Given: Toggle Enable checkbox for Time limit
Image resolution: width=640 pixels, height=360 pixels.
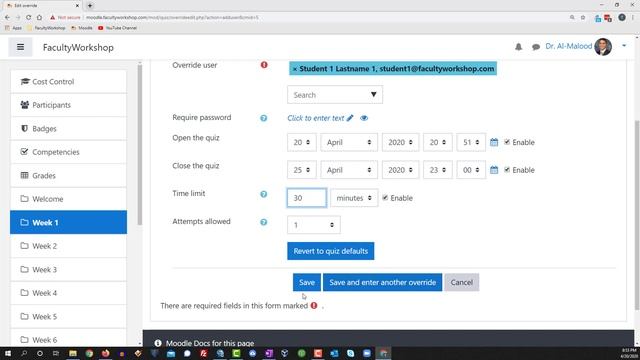Looking at the screenshot, I should coord(385,198).
